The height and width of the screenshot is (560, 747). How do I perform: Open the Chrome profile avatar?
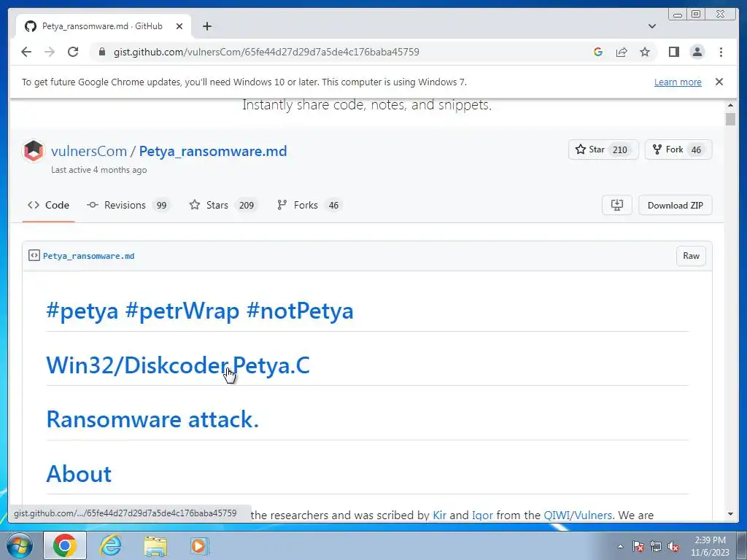click(x=697, y=52)
